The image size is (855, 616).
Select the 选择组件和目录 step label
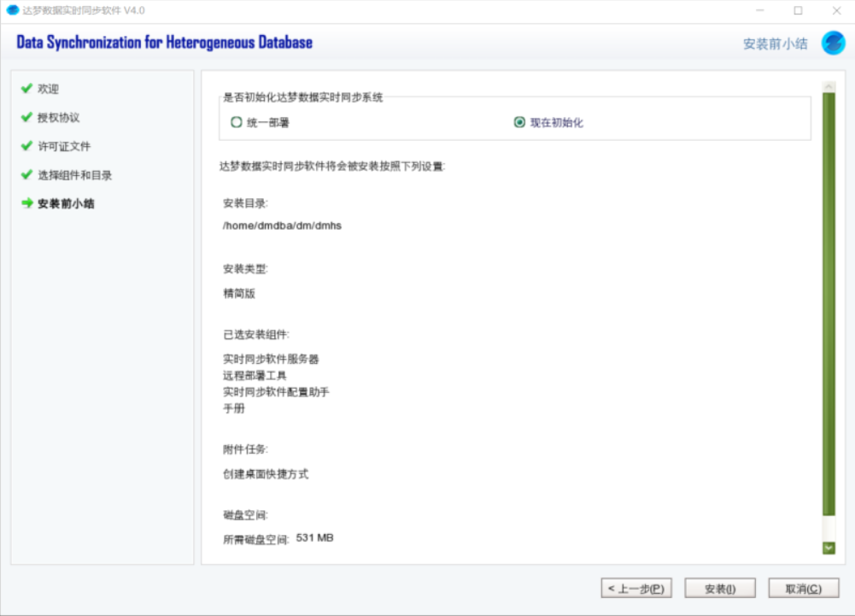click(x=74, y=175)
